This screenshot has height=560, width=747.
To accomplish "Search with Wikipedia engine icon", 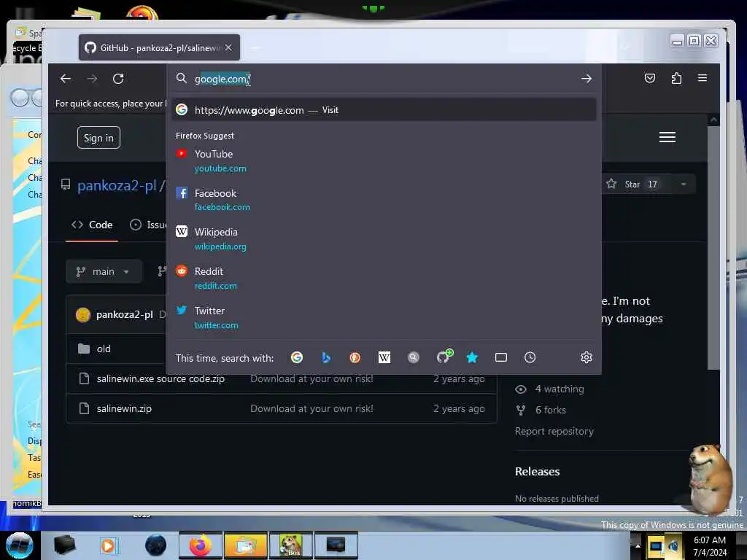I will click(x=384, y=357).
